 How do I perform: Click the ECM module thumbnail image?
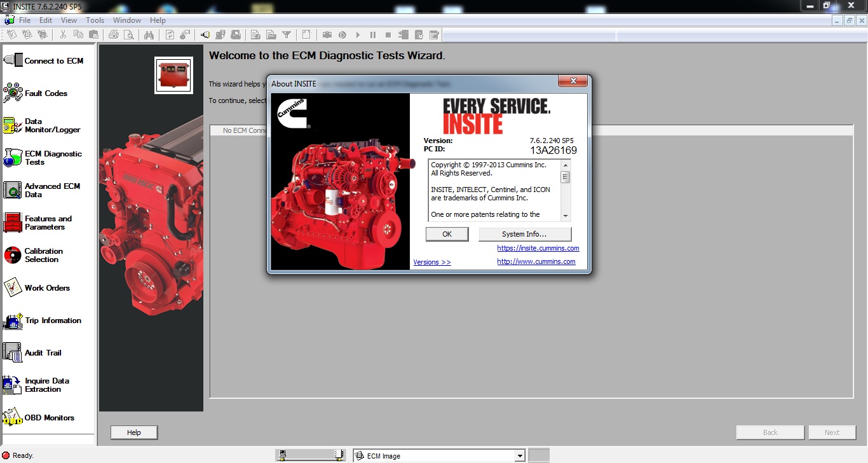[x=173, y=75]
